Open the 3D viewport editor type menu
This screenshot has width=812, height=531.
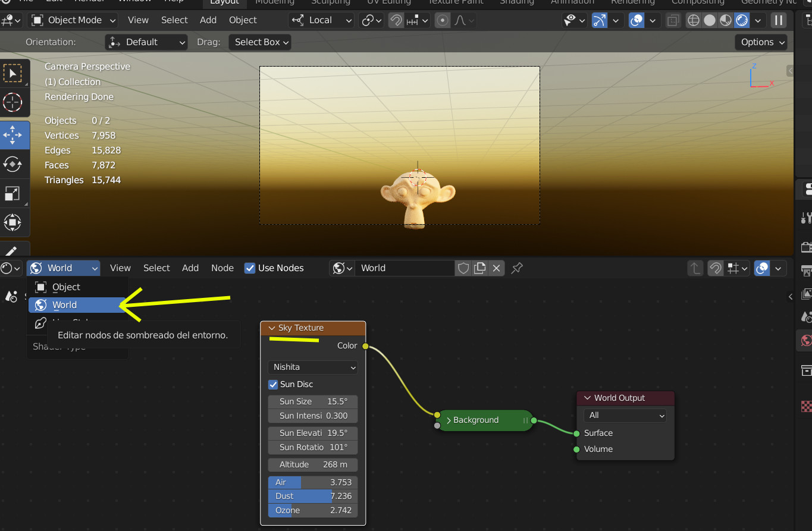[x=11, y=20]
